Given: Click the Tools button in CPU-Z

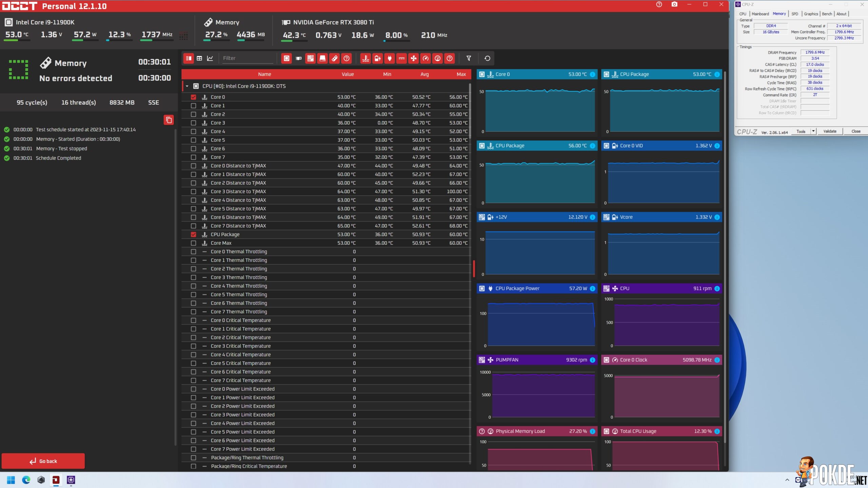Looking at the screenshot, I should click(x=801, y=131).
